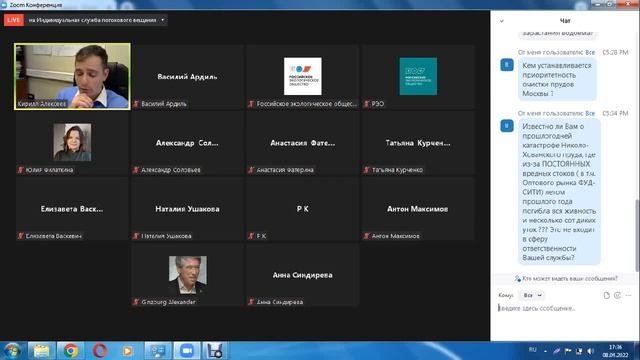Click muted mic icon next to Василий Ардиль
The height and width of the screenshot is (360, 640).
point(136,104)
